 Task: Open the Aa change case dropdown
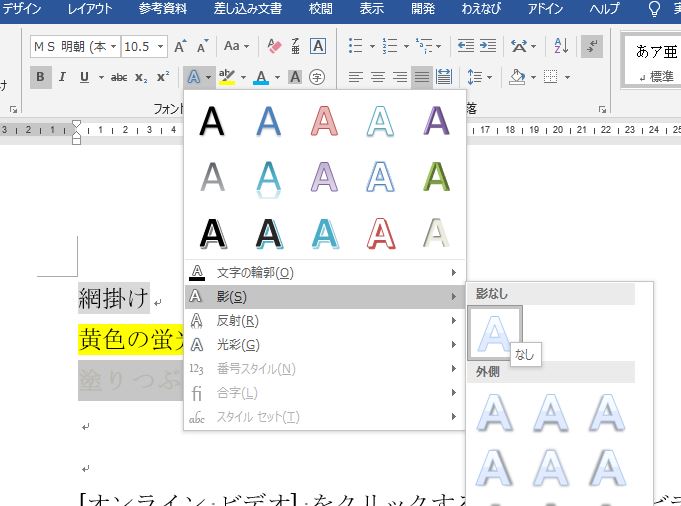point(236,46)
